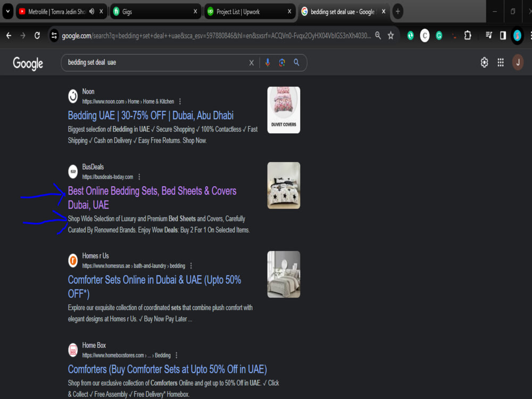Open Noon result options menu
The width and height of the screenshot is (532, 399).
click(180, 102)
